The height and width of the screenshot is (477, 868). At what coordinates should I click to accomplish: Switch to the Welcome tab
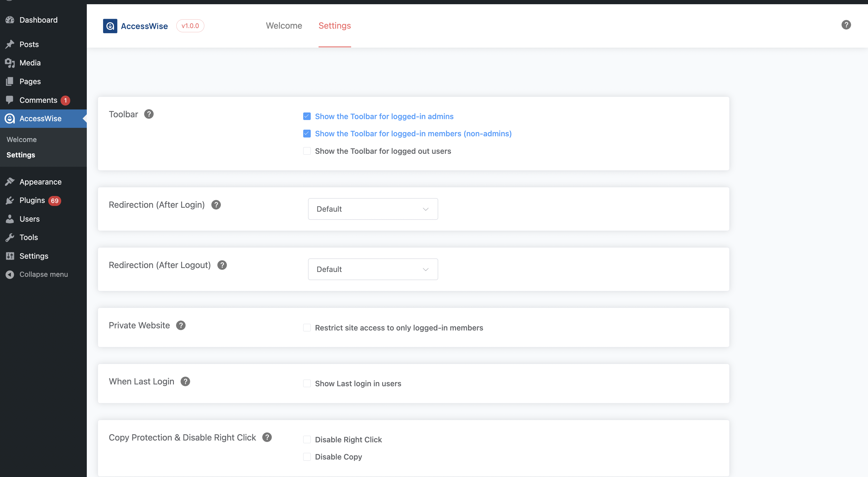click(284, 26)
